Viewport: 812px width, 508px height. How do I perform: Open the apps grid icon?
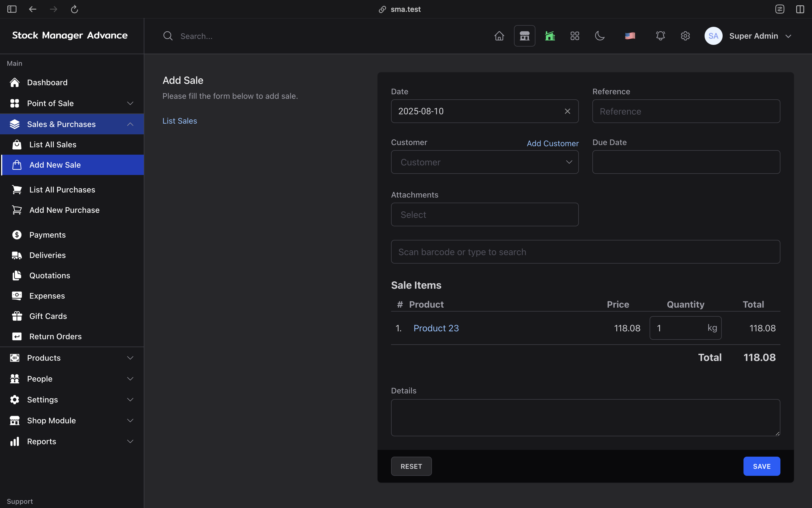575,36
